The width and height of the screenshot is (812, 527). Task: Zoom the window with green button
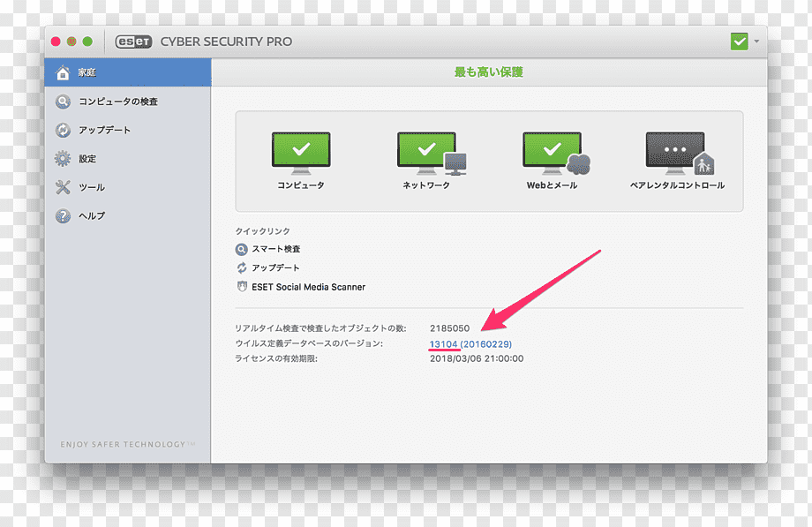pyautogui.click(x=87, y=41)
